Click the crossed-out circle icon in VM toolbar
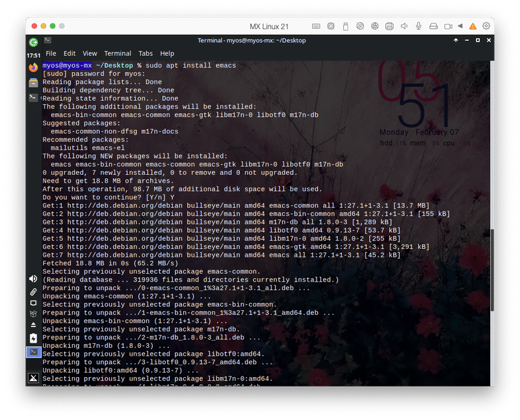Image resolution: width=520 pixels, height=420 pixels. point(360,26)
